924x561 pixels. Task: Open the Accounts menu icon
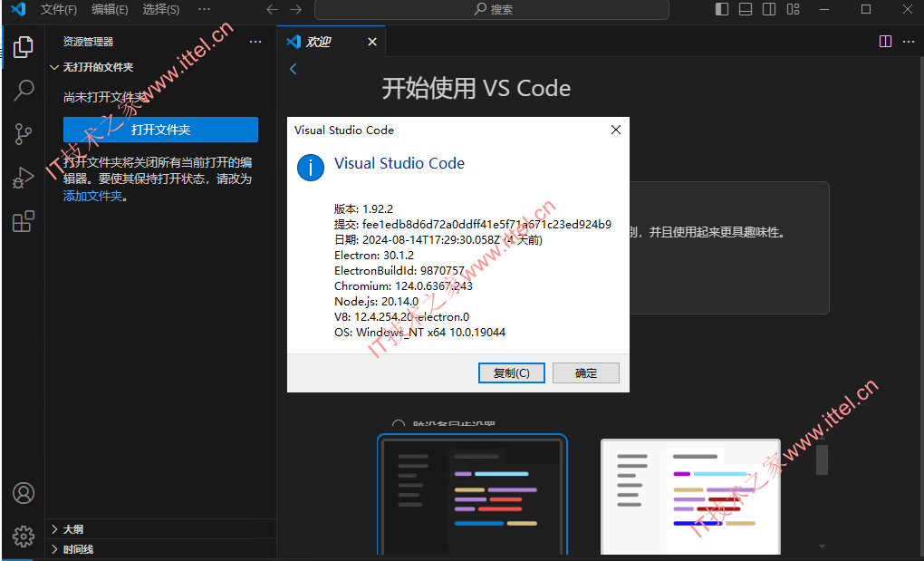24,493
